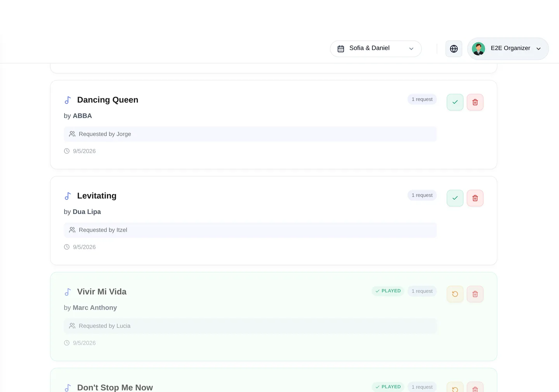
Task: Click the 1 request badge on Don't Stop Me Now
Action: tap(422, 387)
